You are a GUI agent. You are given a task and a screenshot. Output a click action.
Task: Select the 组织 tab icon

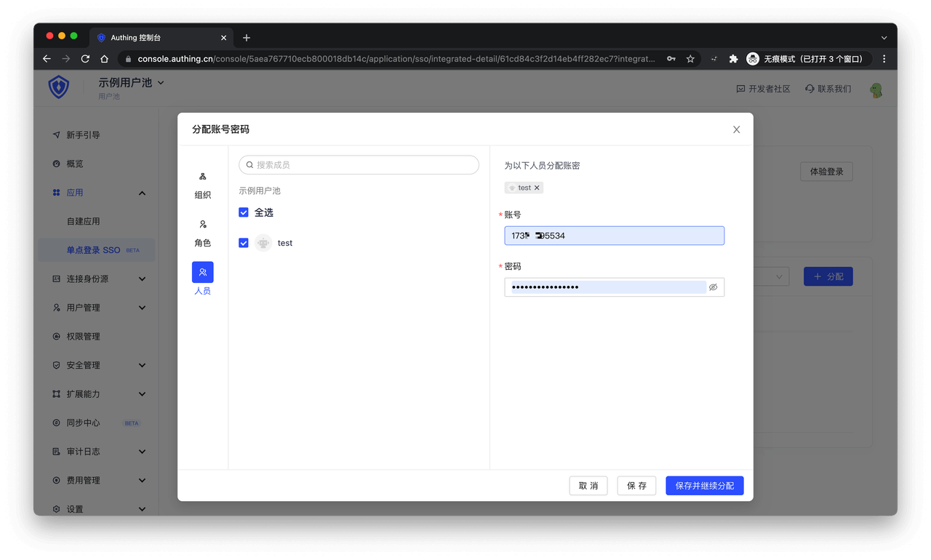tap(203, 177)
